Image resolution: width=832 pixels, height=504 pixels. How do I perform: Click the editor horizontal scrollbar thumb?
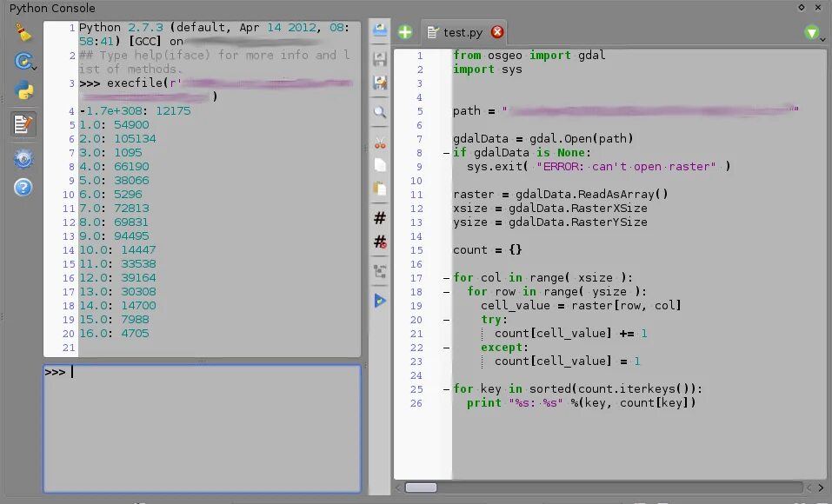421,487
